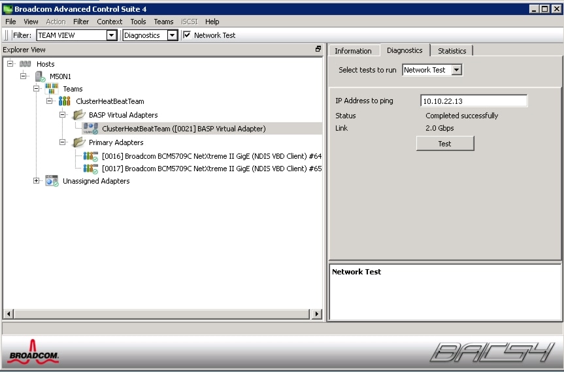The width and height of the screenshot is (564, 392).
Task: Click the IP Address to ping field
Action: coord(474,101)
